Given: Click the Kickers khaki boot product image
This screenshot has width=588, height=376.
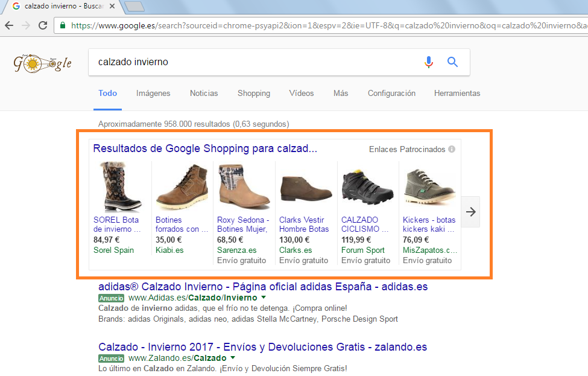Looking at the screenshot, I should pos(430,187).
